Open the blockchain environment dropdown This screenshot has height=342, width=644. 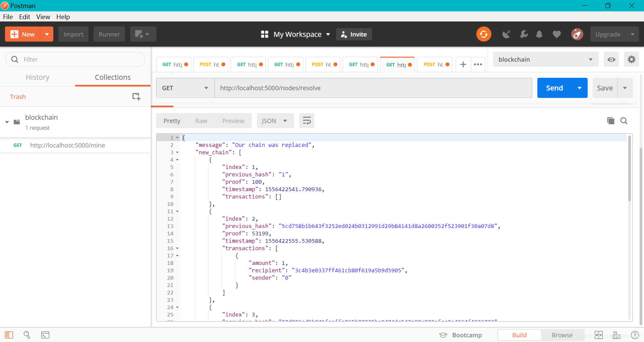(546, 60)
